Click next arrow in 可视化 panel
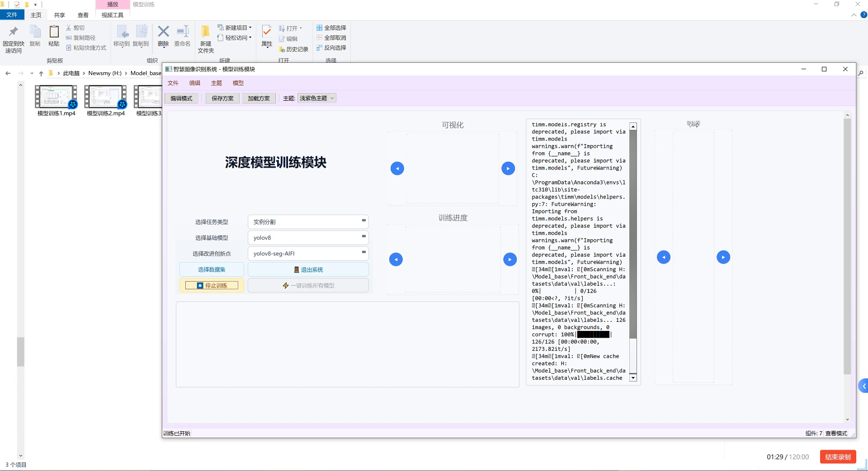Image resolution: width=868 pixels, height=471 pixels. point(508,169)
